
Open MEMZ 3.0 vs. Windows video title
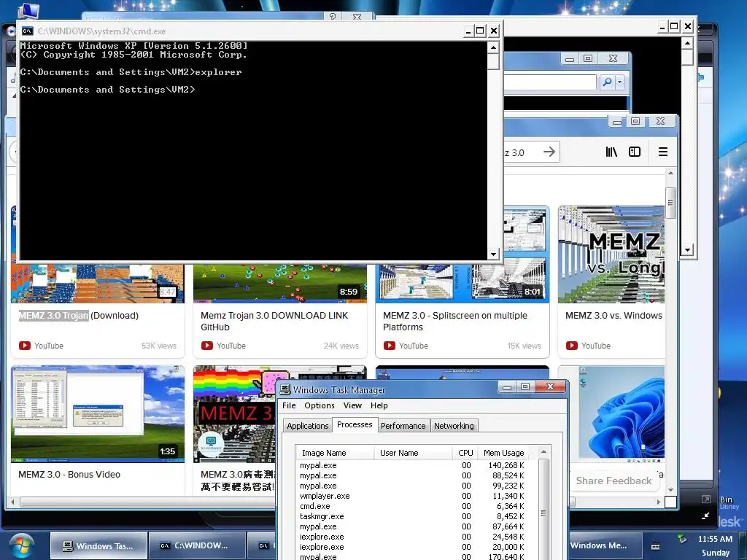(x=614, y=316)
